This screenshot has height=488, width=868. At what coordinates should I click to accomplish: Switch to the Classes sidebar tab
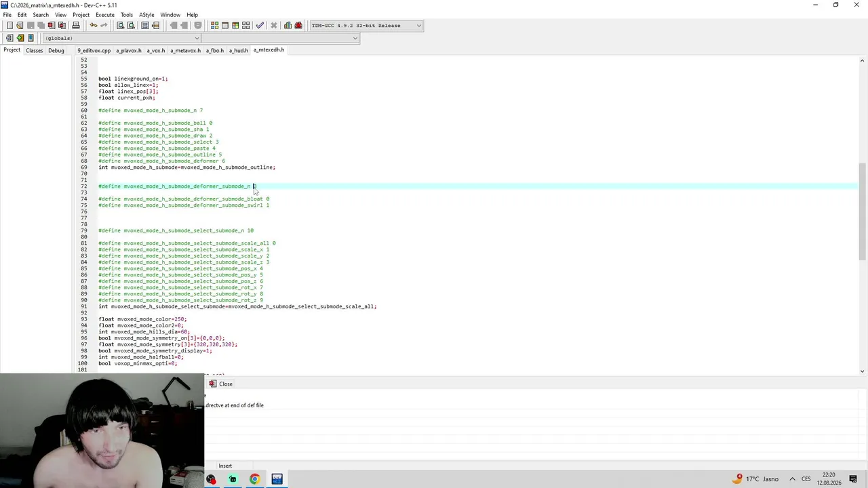coord(34,50)
